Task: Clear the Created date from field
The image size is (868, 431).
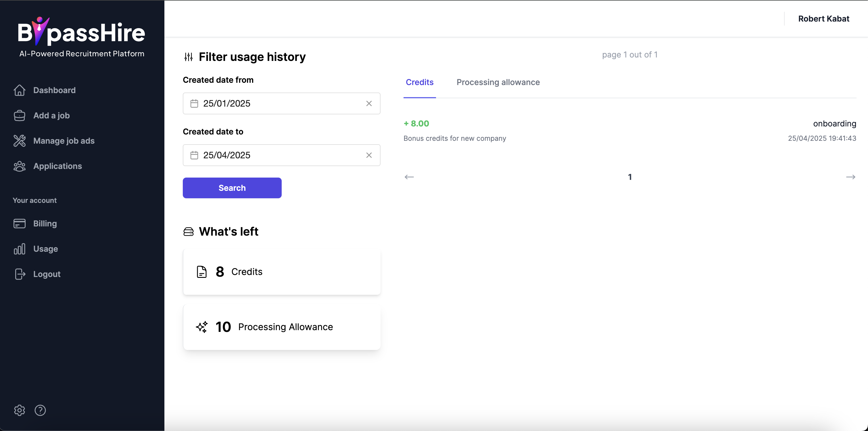Action: tap(369, 103)
